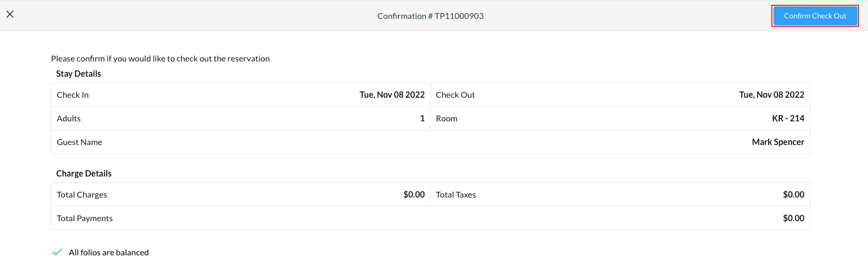Click the Total Charges amount
Viewport: 868px width, 269px height.
pyautogui.click(x=414, y=194)
